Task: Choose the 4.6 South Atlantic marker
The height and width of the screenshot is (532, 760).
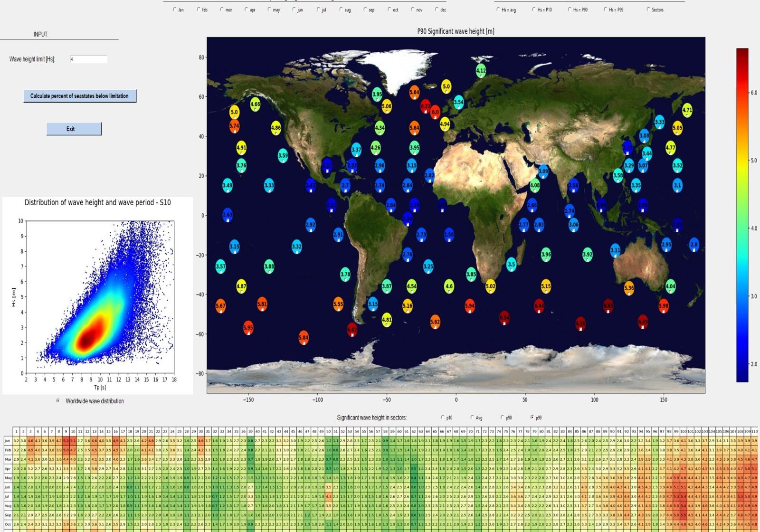Action: tap(449, 286)
